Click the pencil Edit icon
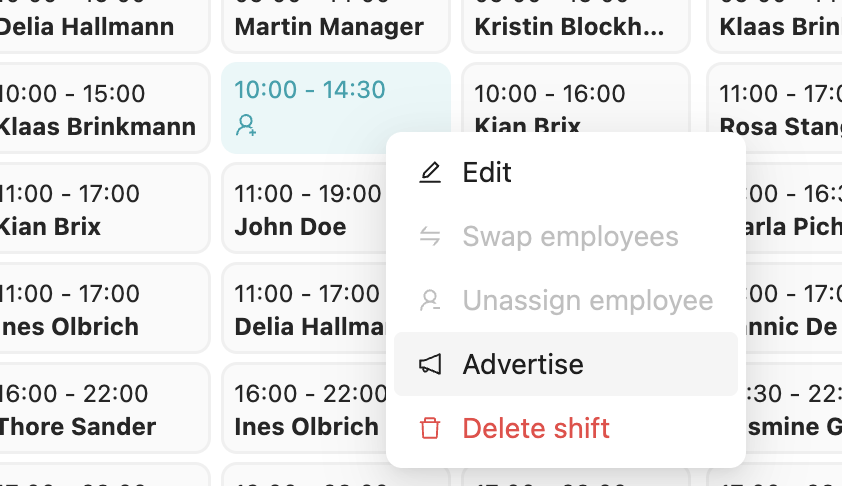This screenshot has height=486, width=842. (x=430, y=173)
